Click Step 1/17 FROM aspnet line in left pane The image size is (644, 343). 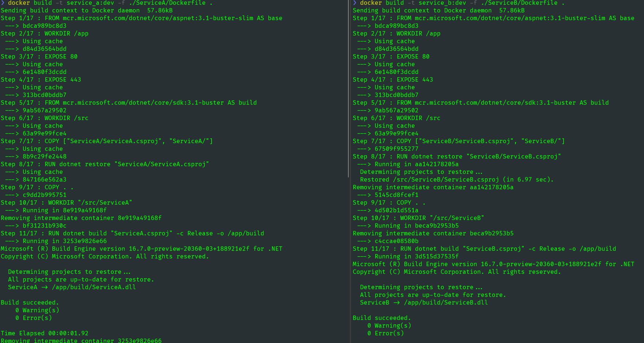142,18
